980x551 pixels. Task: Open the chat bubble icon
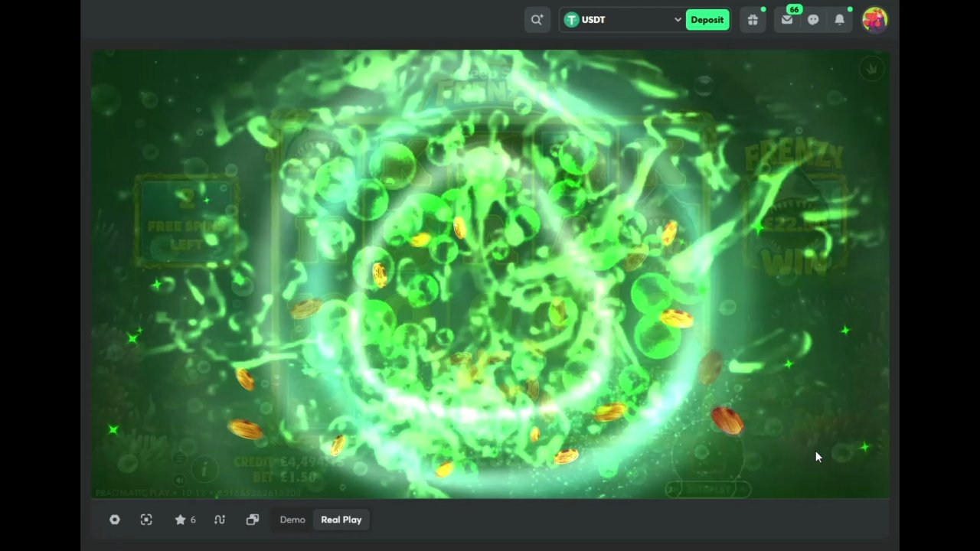coord(813,20)
